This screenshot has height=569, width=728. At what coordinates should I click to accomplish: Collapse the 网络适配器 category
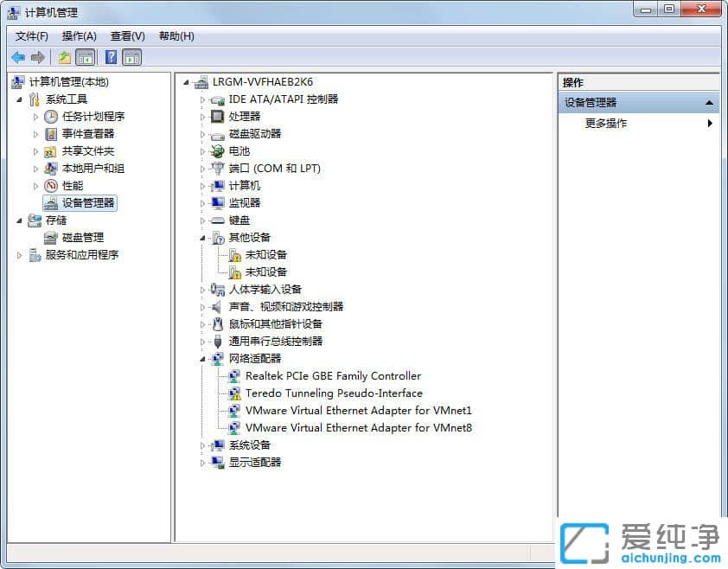click(203, 358)
